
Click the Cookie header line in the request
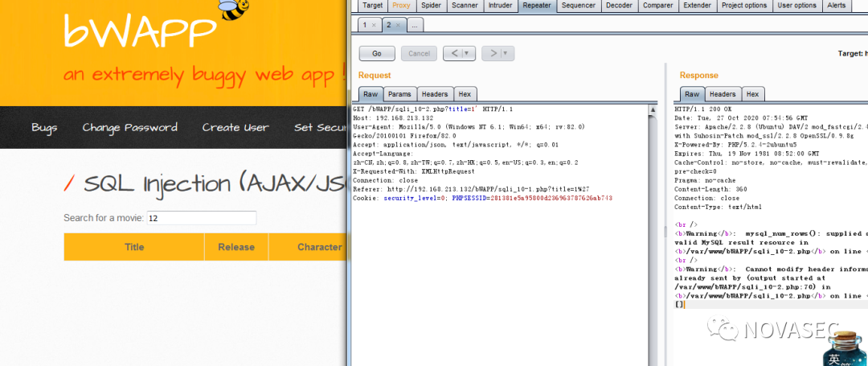click(x=483, y=198)
